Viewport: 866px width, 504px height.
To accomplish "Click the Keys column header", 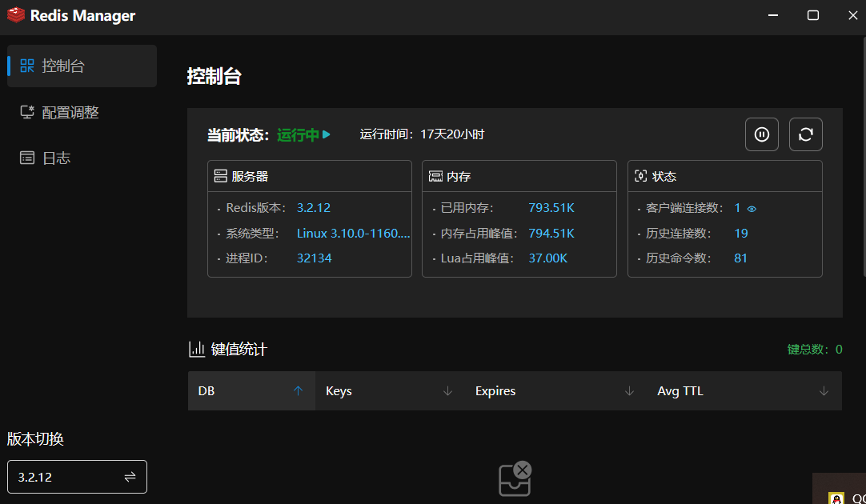I will (390, 391).
